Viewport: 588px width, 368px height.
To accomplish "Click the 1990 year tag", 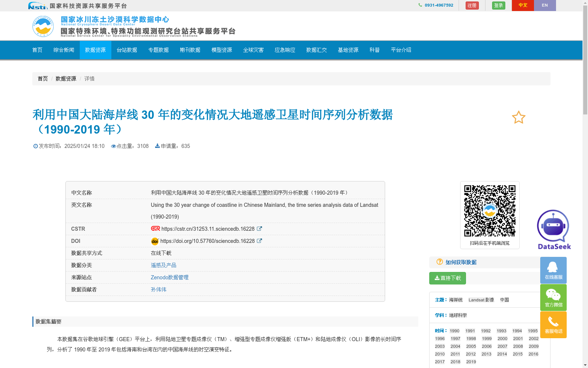I will coord(455,331).
